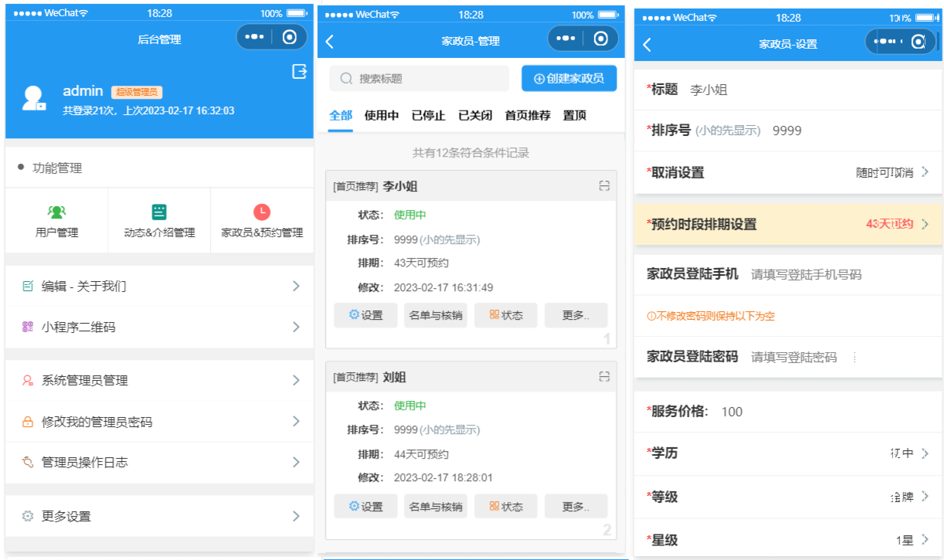Click the gear icon for 更多设置
This screenshot has width=944, height=560.
[28, 516]
